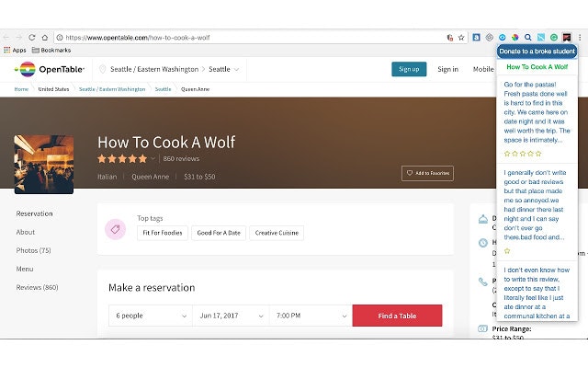Click the single-star rating under second review
Screen dimensions: 588x368
pos(507,251)
